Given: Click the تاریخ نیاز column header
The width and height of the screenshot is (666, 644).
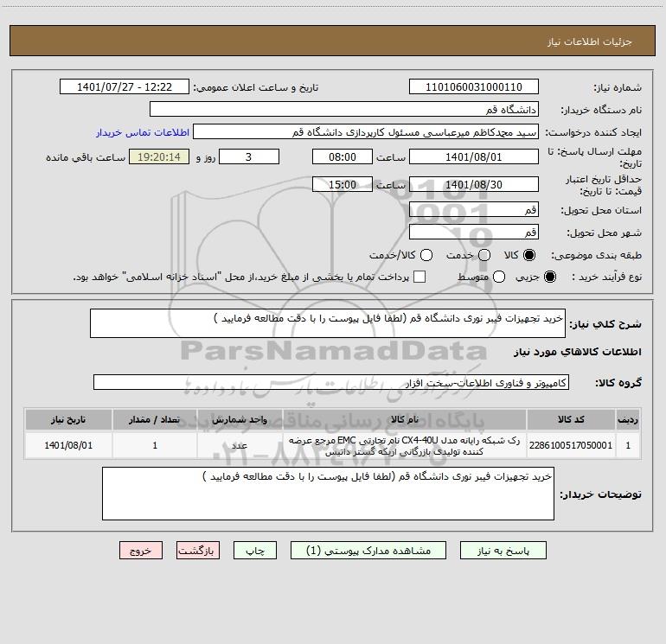Looking at the screenshot, I should point(68,419).
